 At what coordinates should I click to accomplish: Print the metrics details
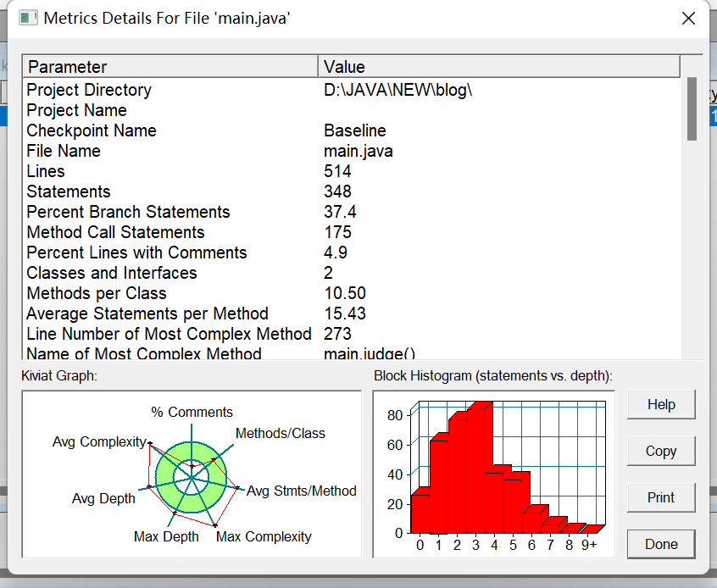[661, 497]
